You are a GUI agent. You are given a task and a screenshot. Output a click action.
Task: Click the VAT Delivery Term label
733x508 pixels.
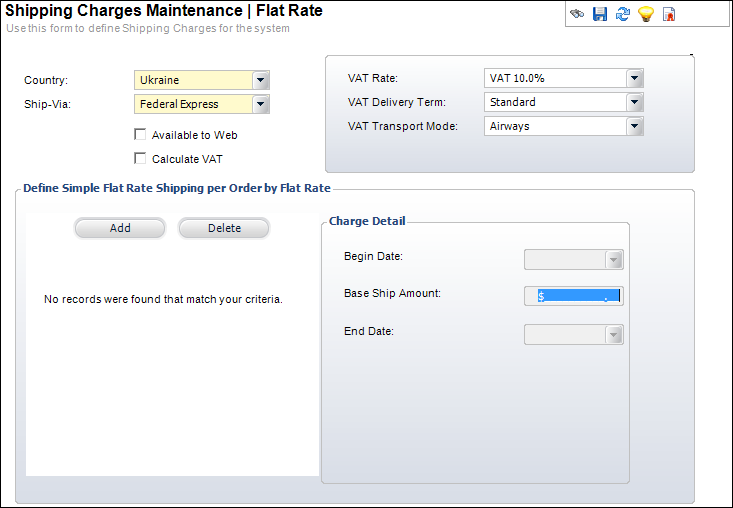pyautogui.click(x=396, y=102)
